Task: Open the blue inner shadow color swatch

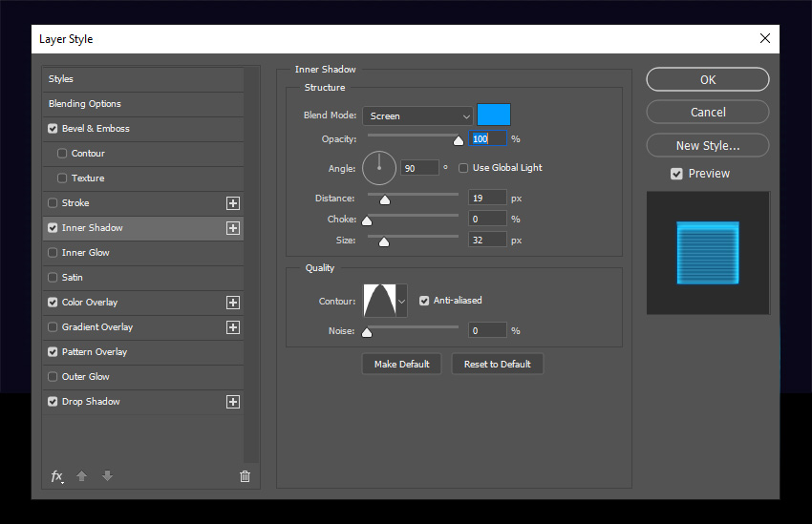Action: point(494,115)
